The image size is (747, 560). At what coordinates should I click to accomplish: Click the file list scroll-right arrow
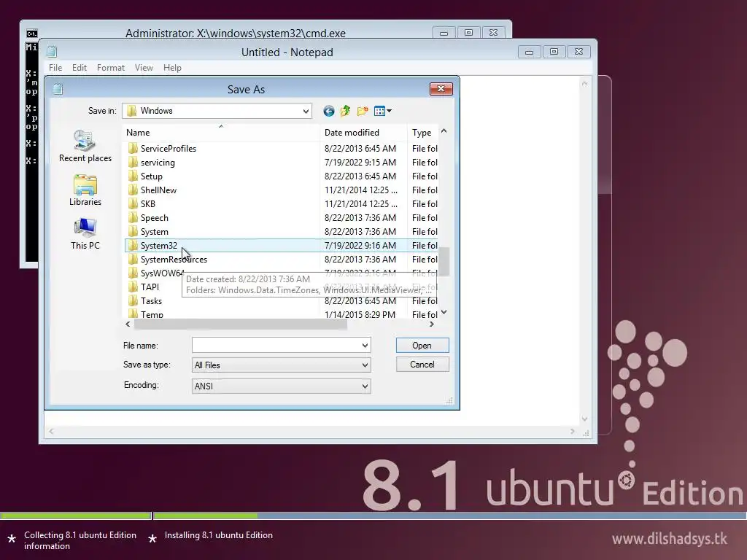click(432, 324)
